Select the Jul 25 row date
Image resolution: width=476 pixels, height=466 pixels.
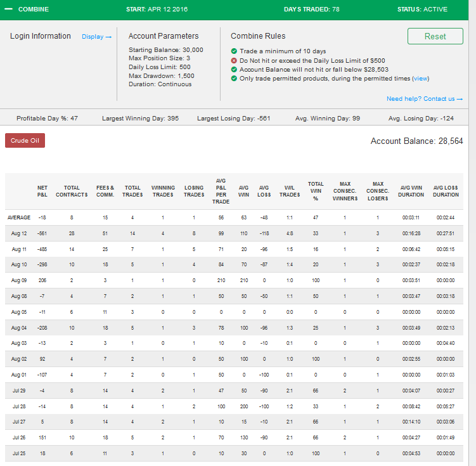coord(19,453)
